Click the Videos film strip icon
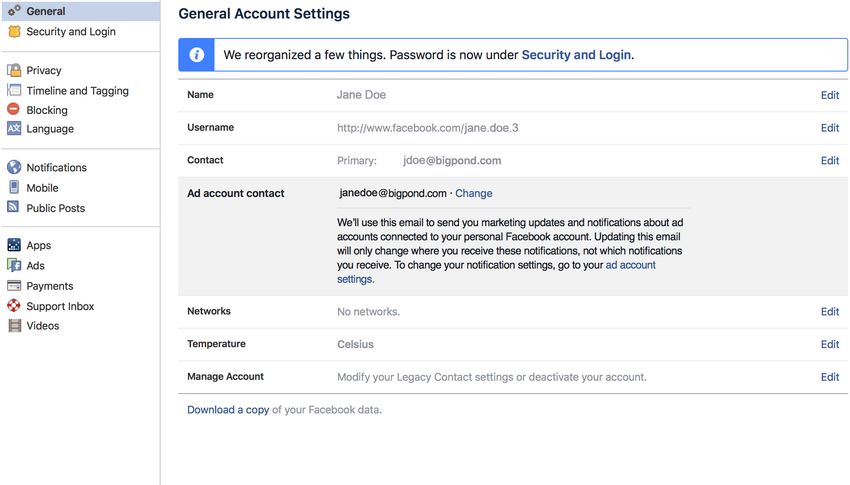Viewport: 850px width, 485px height. [x=15, y=326]
